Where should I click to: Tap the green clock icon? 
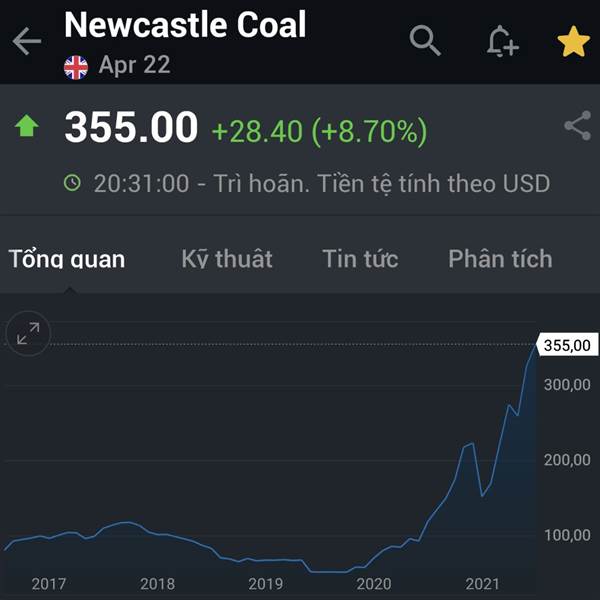click(72, 183)
